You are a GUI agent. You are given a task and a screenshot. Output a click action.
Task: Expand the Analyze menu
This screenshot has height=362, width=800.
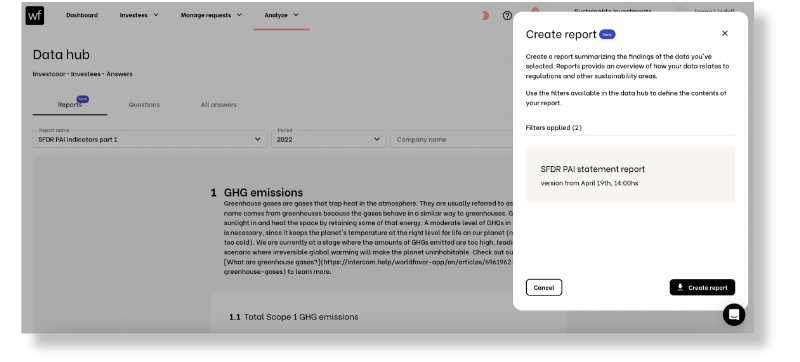point(281,15)
